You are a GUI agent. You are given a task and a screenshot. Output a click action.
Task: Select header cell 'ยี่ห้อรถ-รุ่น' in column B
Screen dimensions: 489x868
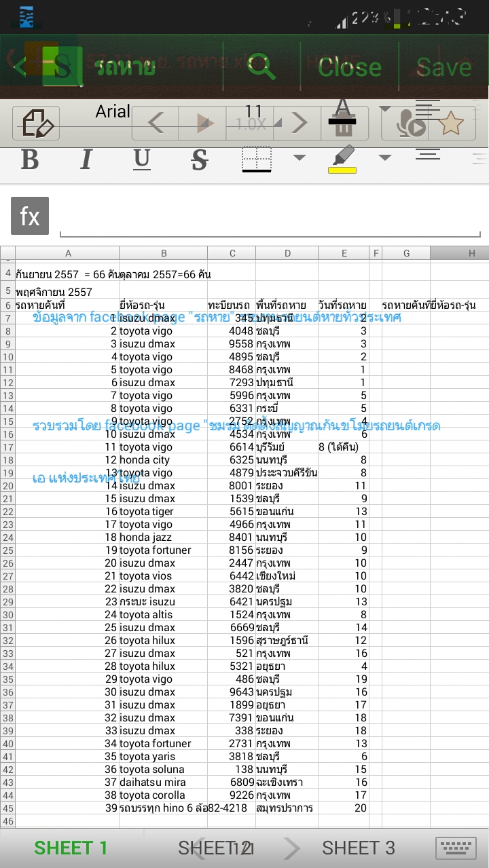[x=164, y=305]
